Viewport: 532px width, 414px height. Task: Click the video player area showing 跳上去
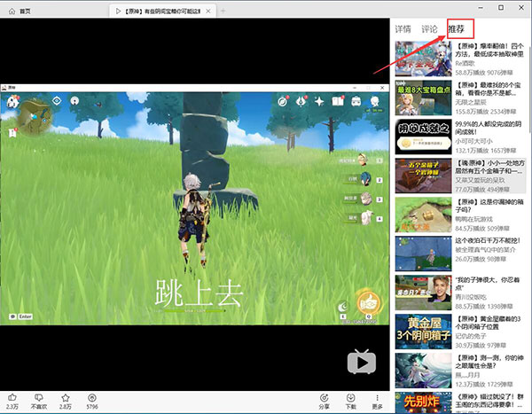[194, 205]
